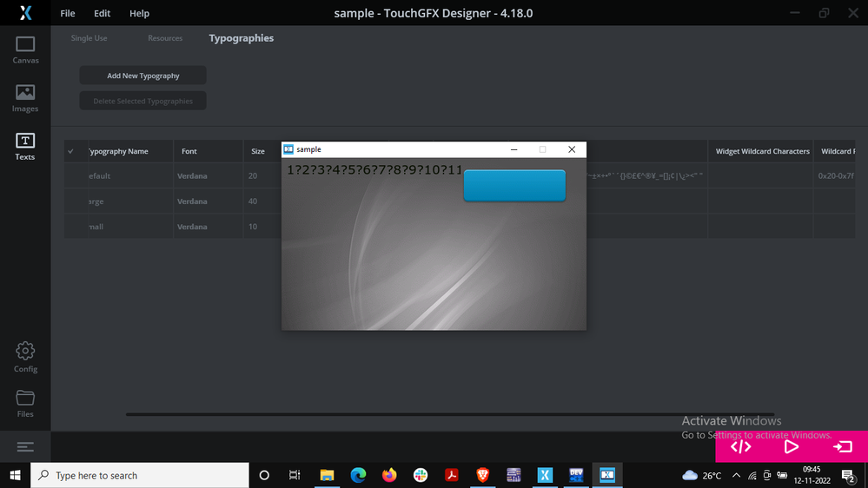Open the notification center icon
868x488 pixels.
pyautogui.click(x=848, y=475)
